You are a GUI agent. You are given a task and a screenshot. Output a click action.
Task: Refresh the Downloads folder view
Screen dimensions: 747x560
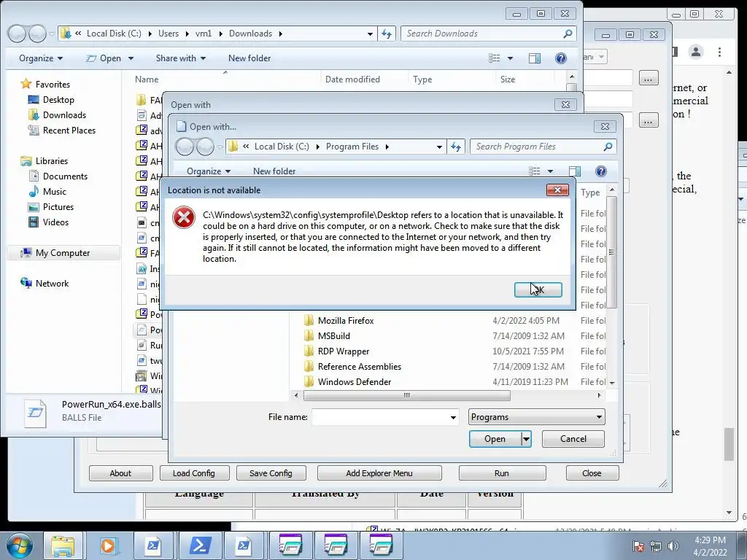[387, 34]
